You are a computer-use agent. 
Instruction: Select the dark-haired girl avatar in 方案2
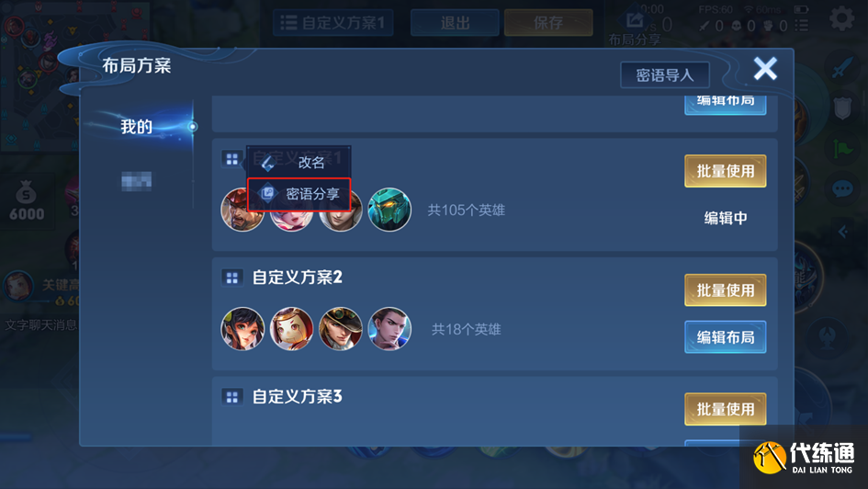point(242,329)
